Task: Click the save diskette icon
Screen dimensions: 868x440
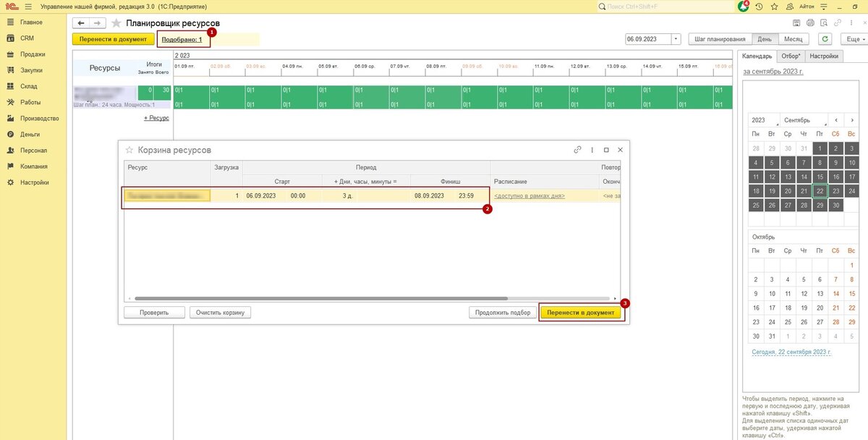Action: (x=796, y=22)
